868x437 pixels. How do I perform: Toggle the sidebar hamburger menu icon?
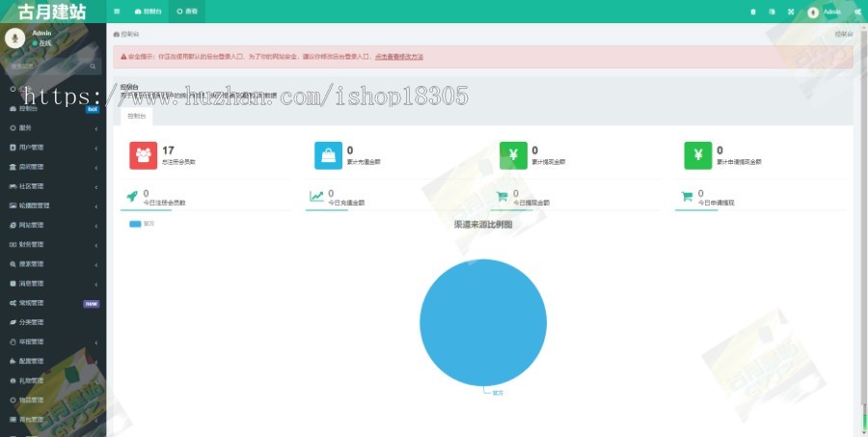(117, 11)
